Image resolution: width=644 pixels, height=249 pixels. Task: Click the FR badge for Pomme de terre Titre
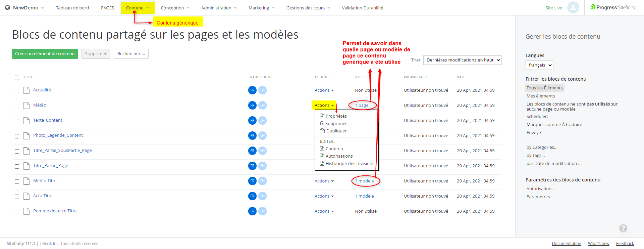coord(252,211)
